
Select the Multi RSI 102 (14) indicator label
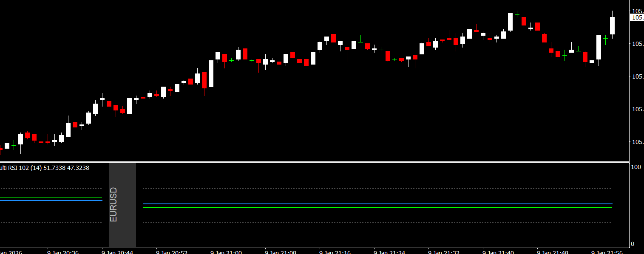pos(45,168)
